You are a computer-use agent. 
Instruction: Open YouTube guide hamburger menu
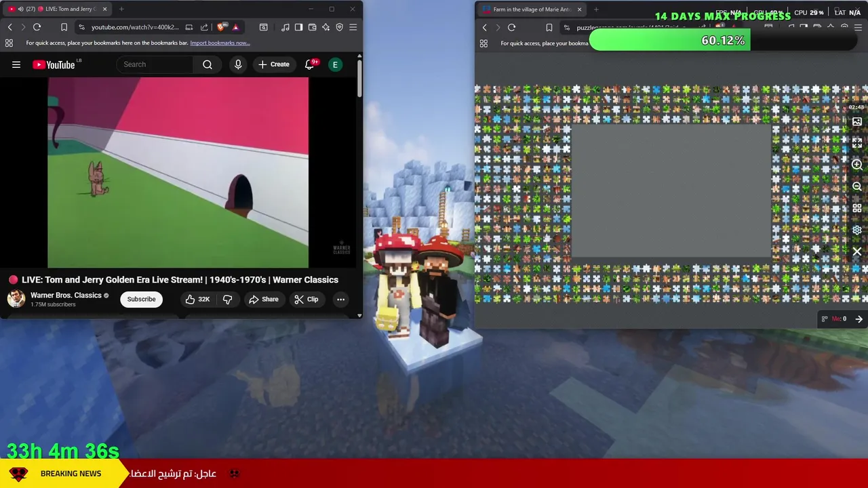(16, 64)
